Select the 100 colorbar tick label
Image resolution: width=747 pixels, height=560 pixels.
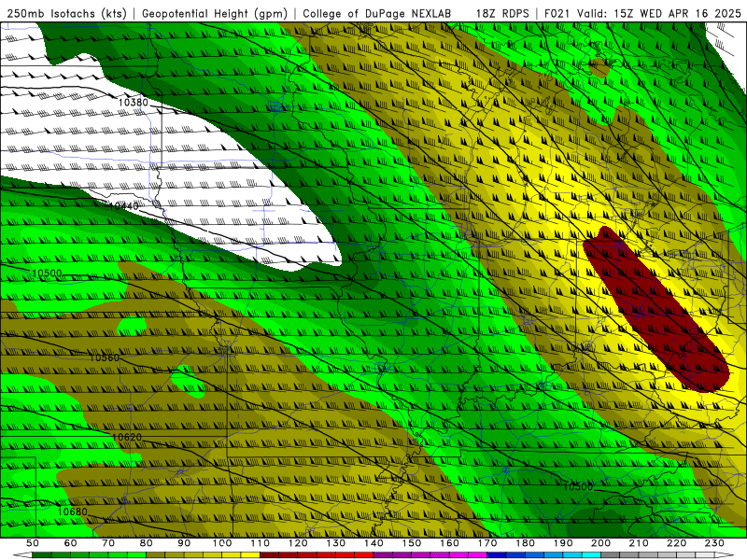(x=222, y=543)
